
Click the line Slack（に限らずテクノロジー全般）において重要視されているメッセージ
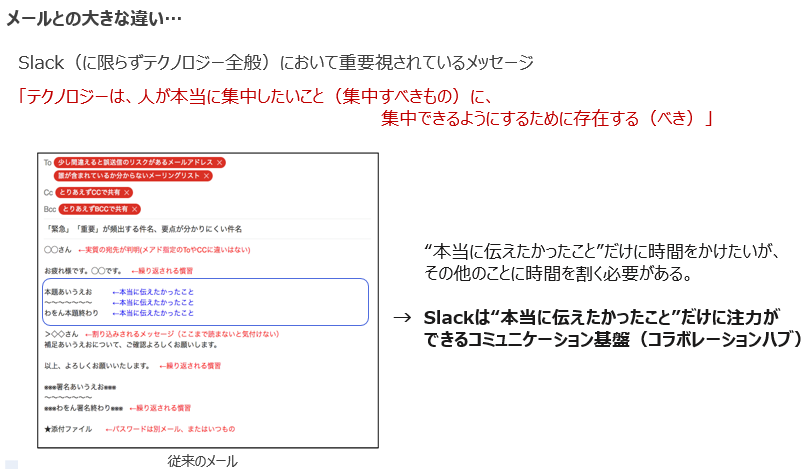[x=276, y=63]
